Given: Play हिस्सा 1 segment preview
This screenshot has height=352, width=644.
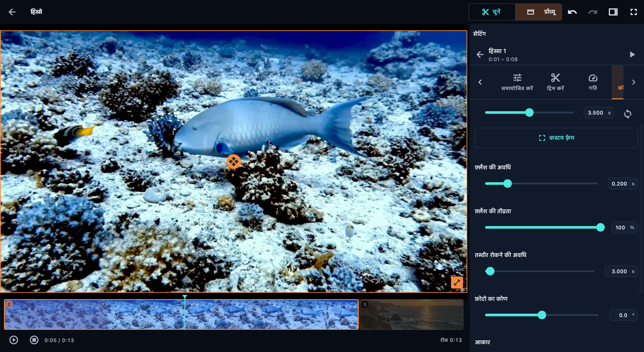Looking at the screenshot, I should (632, 54).
